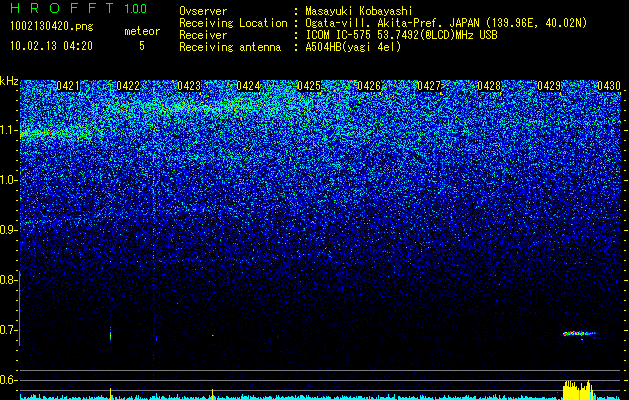Click the HROFFT 1.0.0 title text
This screenshot has width=629, height=400.
(78, 8)
